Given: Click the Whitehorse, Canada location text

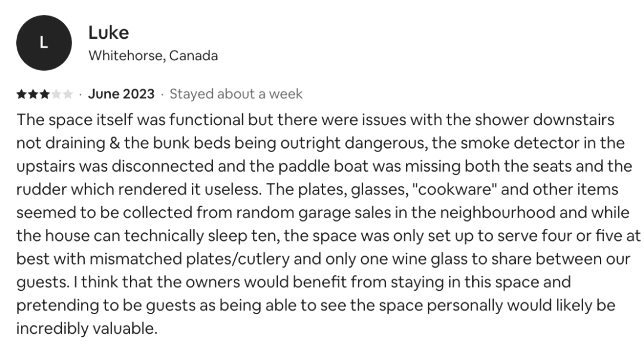Looking at the screenshot, I should point(153,55).
